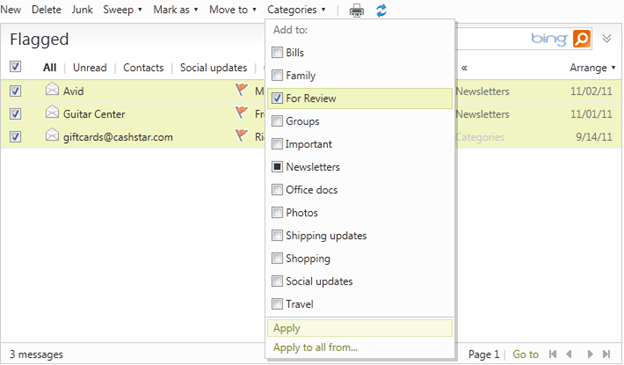Toggle the flag on the Avid message
The width and height of the screenshot is (624, 365).
click(x=241, y=90)
